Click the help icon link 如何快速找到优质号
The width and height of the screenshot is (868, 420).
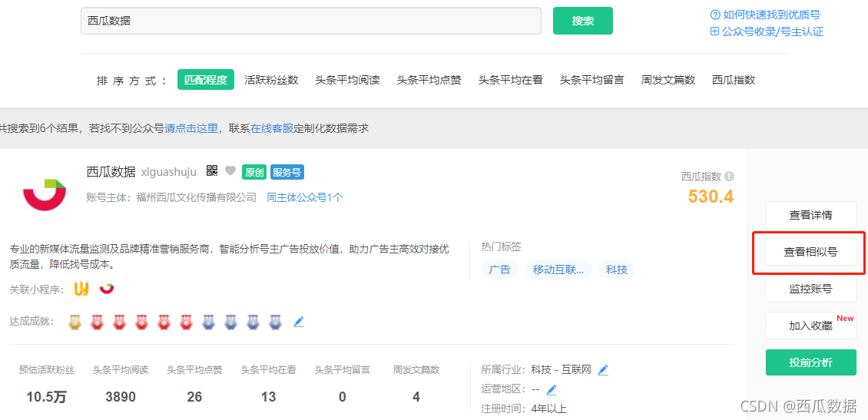[x=764, y=15]
